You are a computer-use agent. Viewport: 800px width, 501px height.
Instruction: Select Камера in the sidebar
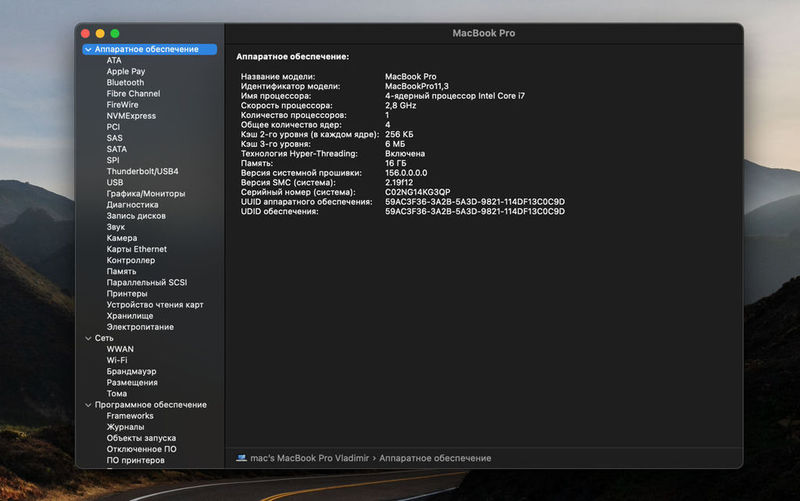[121, 238]
